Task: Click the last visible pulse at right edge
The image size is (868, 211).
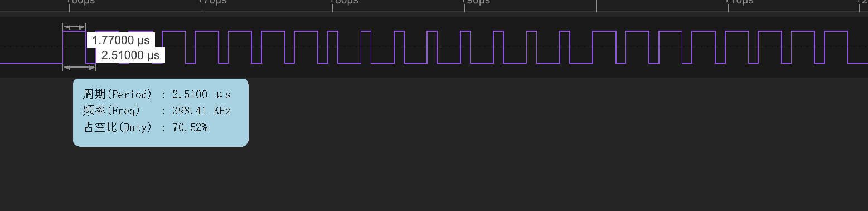Action: 836,47
